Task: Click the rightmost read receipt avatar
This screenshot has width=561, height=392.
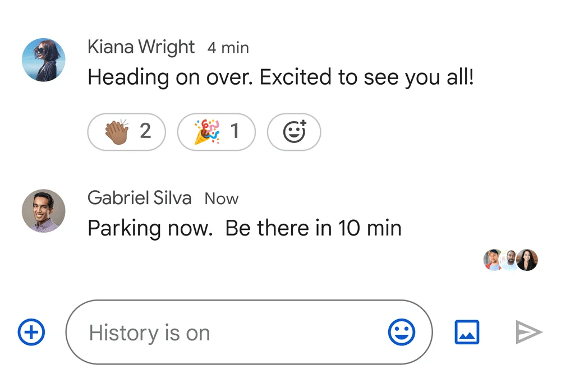Action: coord(527,260)
